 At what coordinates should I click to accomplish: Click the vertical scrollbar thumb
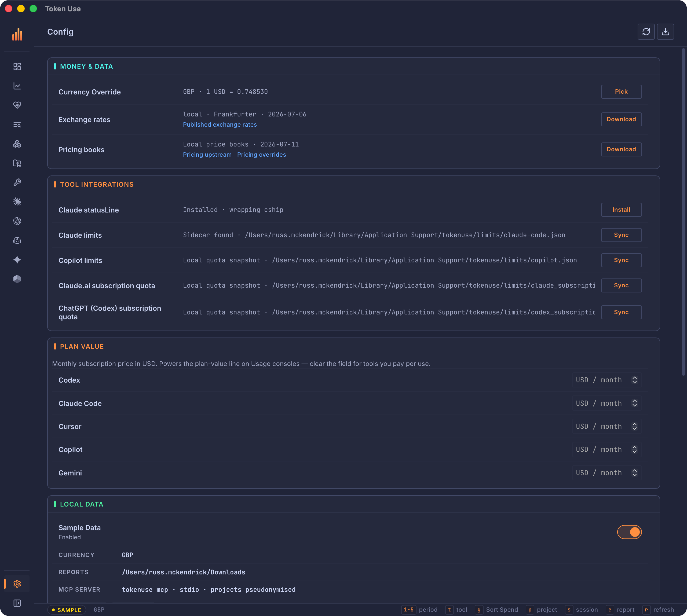tap(683, 212)
